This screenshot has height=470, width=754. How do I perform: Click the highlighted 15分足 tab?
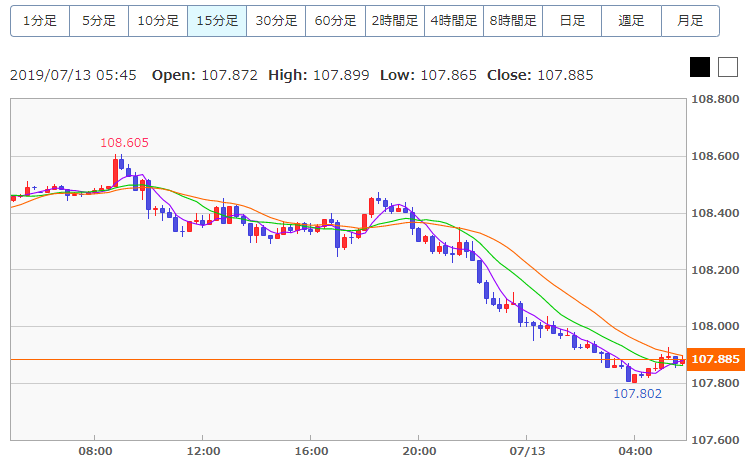coord(217,21)
